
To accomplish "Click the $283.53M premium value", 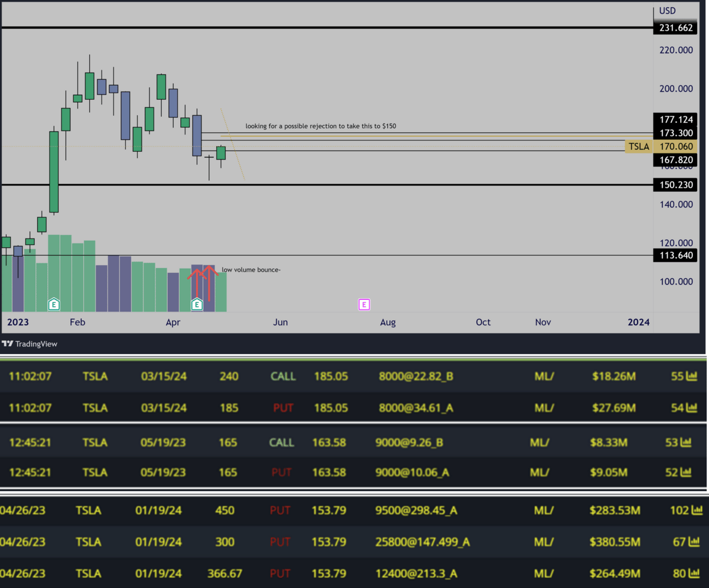I will pyautogui.click(x=615, y=510).
